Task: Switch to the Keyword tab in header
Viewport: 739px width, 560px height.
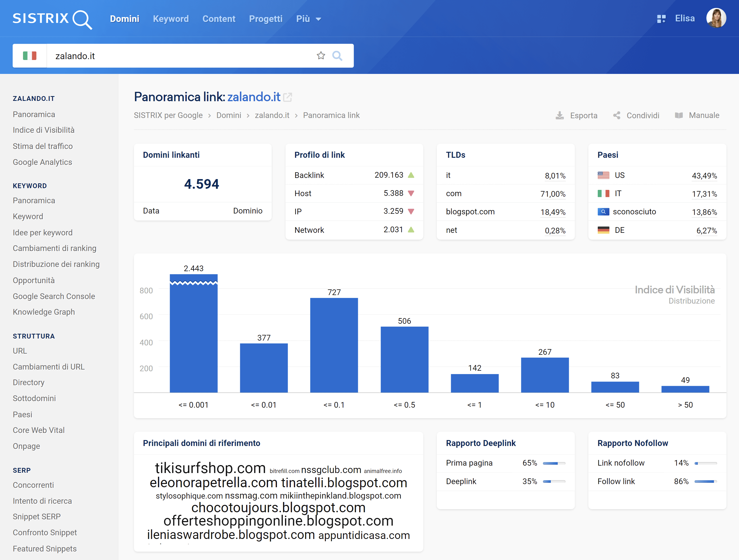Action: tap(171, 19)
